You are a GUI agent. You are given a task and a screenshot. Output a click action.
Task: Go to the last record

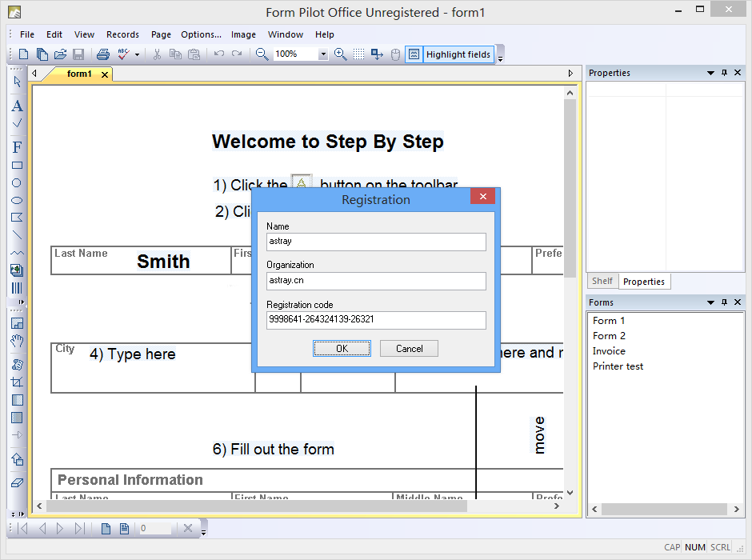point(80,528)
